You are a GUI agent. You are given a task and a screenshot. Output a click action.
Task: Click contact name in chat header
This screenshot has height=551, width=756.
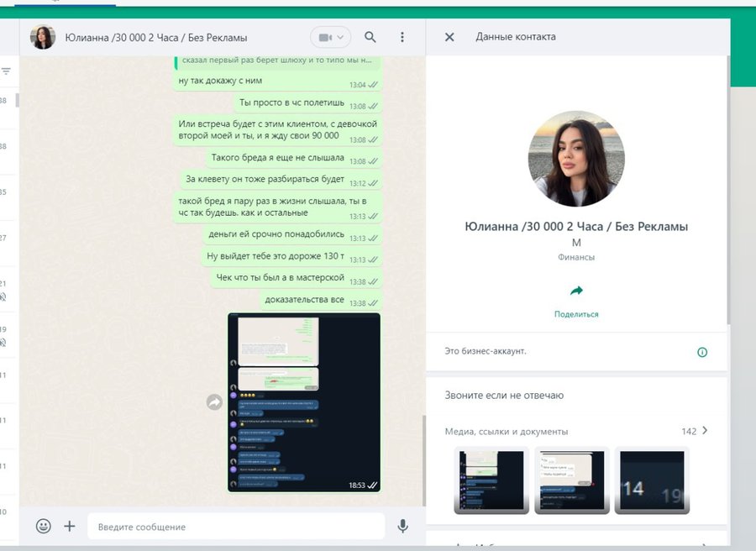[155, 38]
